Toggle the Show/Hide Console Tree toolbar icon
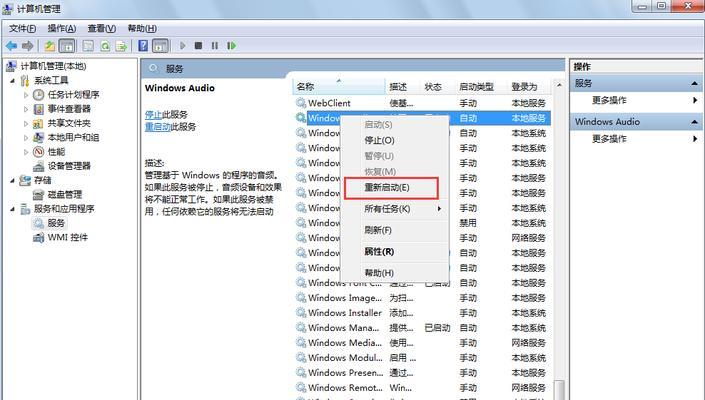Image resolution: width=705 pixels, height=400 pixels. point(67,45)
